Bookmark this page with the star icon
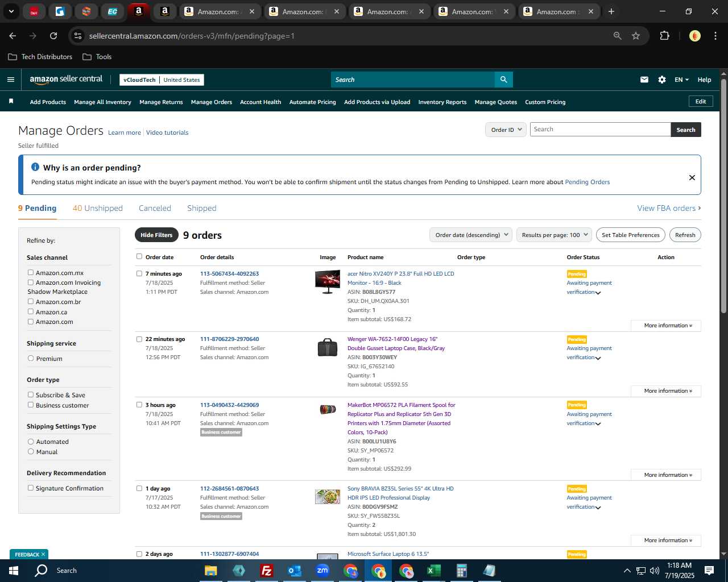The width and height of the screenshot is (728, 582). [x=635, y=36]
